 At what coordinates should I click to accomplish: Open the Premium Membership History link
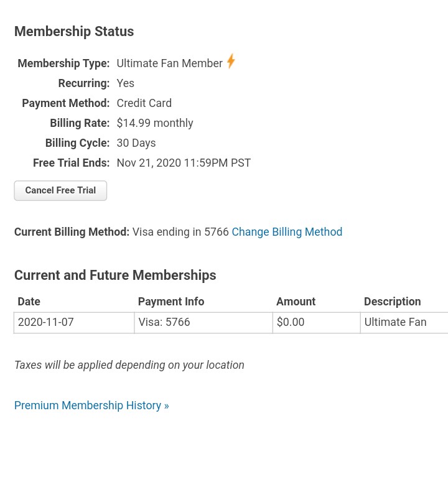click(91, 406)
